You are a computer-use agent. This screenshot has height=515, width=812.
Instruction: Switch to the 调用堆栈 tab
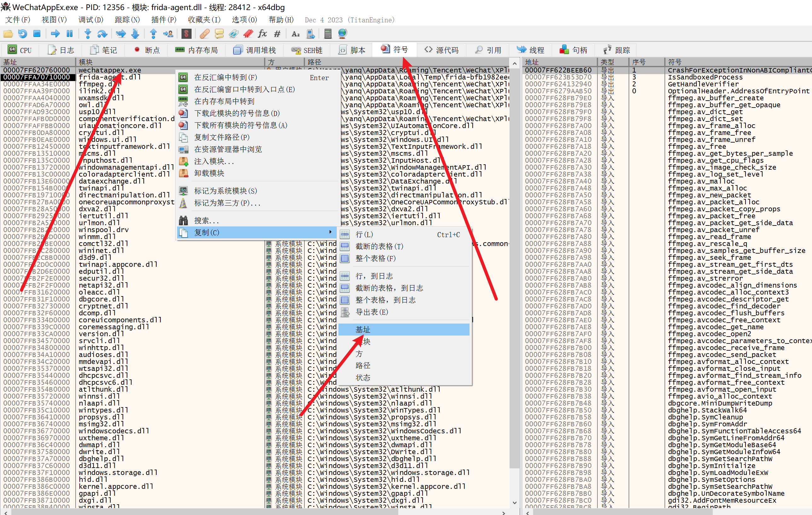pos(255,50)
